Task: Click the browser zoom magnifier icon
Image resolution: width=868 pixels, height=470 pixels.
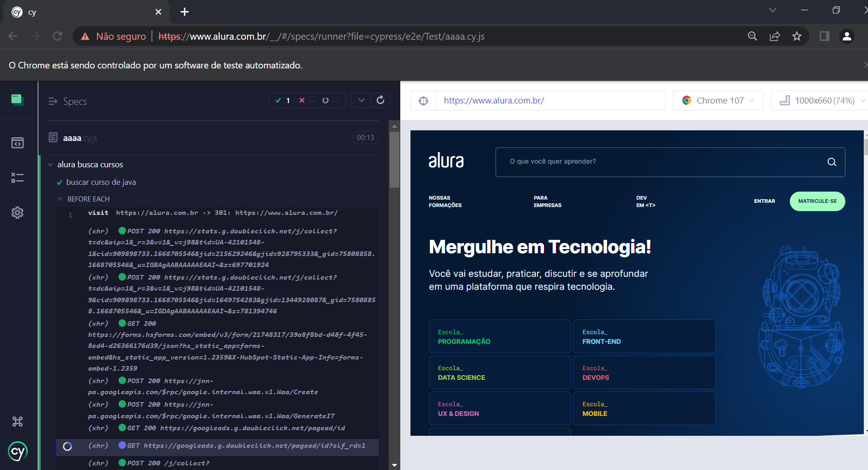Action: coord(753,36)
